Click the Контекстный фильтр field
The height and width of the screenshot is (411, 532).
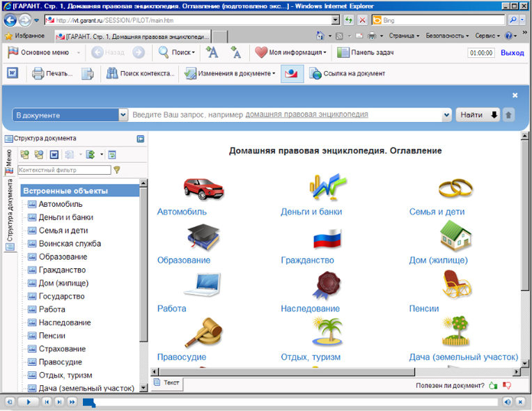pyautogui.click(x=65, y=170)
